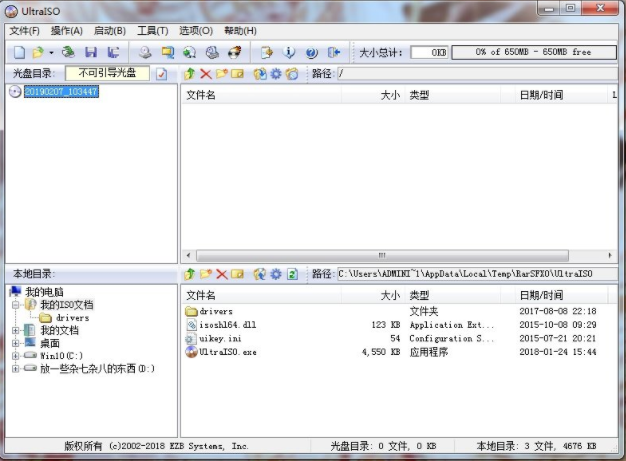Click the rename icon in disc directory toolbar
626x461 pixels.
[237, 74]
